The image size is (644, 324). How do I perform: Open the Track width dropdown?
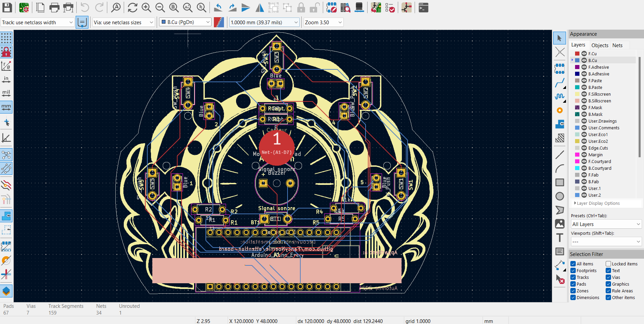pyautogui.click(x=37, y=23)
